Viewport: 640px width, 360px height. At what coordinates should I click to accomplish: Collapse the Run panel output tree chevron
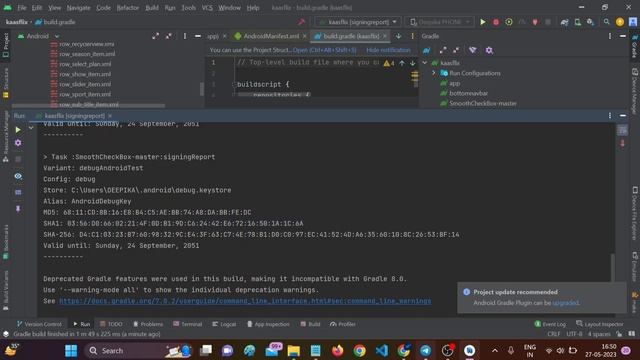(31, 128)
